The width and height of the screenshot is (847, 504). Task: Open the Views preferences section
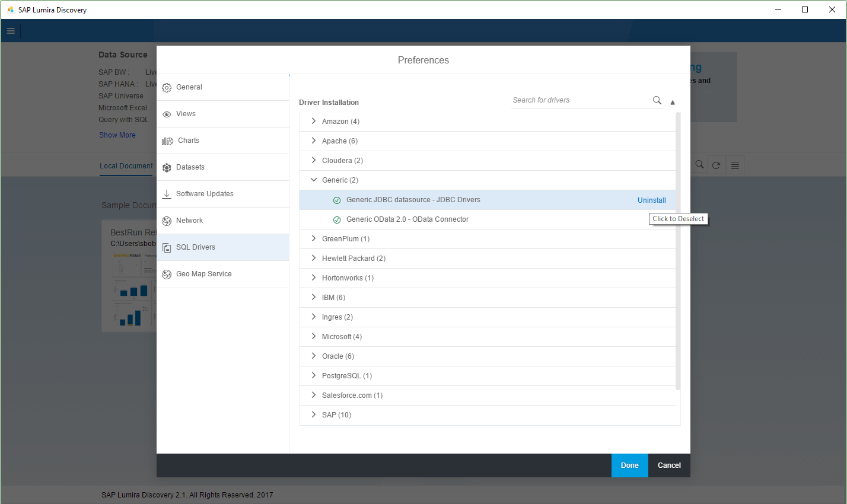pyautogui.click(x=223, y=114)
